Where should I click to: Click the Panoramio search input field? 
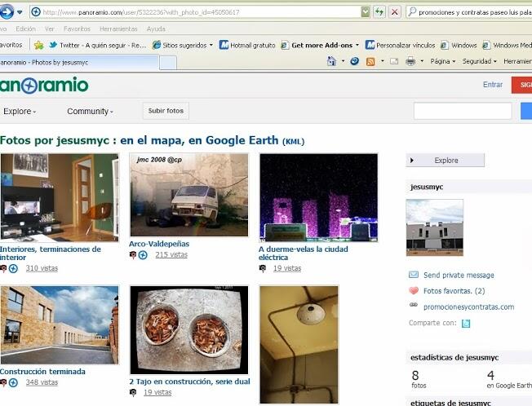pos(463,111)
